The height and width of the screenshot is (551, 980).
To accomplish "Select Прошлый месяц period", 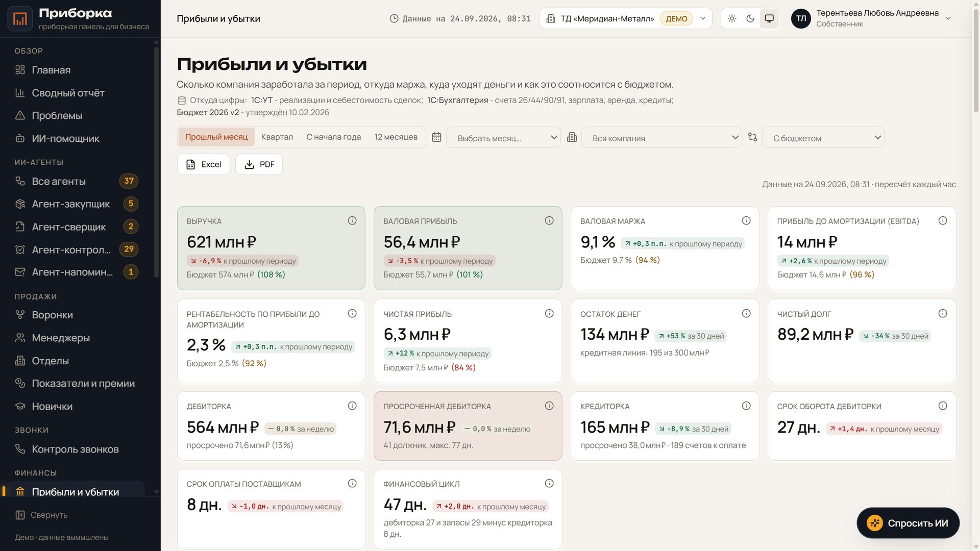I will tap(216, 137).
